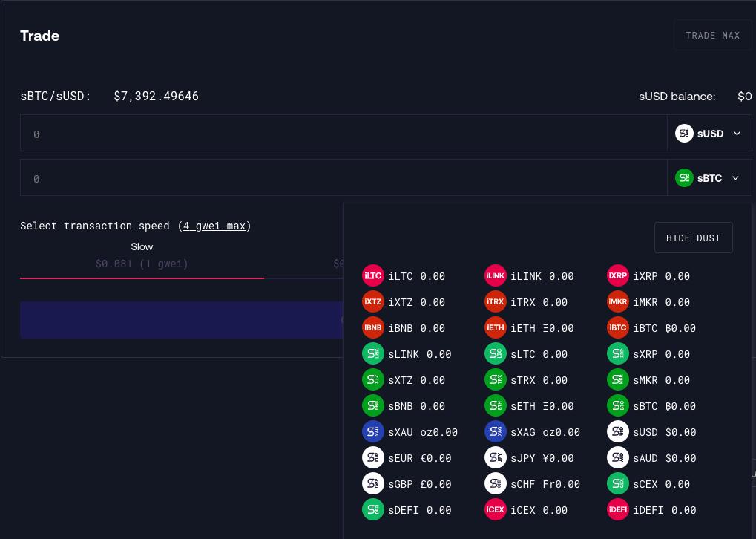Screen dimensions: 756x539
Task: Click the iXRP token icon
Action: coord(617,276)
